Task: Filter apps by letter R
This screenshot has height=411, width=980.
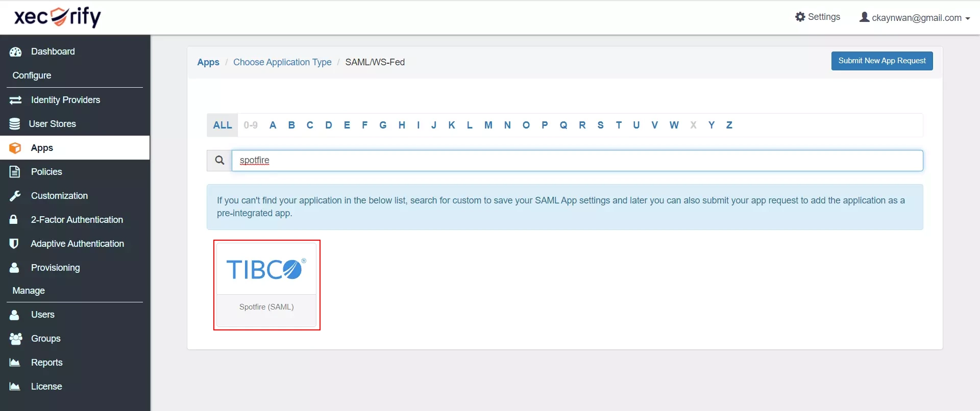Action: click(x=582, y=125)
